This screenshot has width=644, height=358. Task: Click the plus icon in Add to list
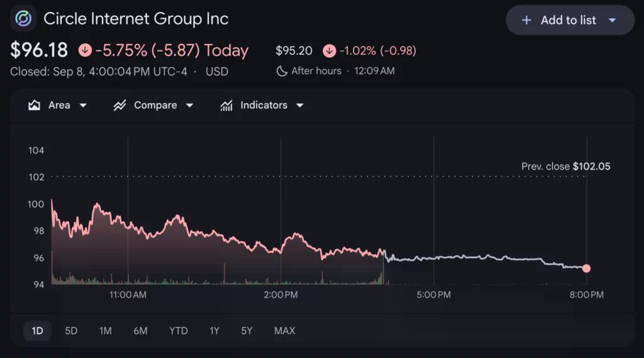point(526,20)
